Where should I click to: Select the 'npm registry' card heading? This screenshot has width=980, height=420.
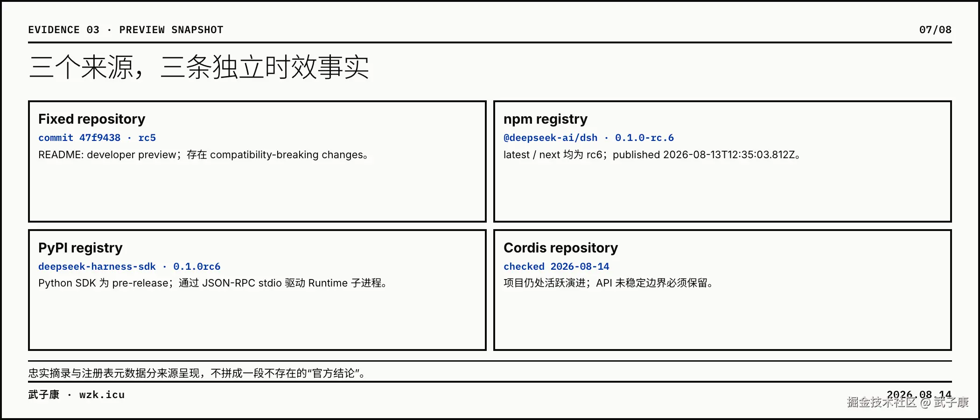click(x=546, y=119)
